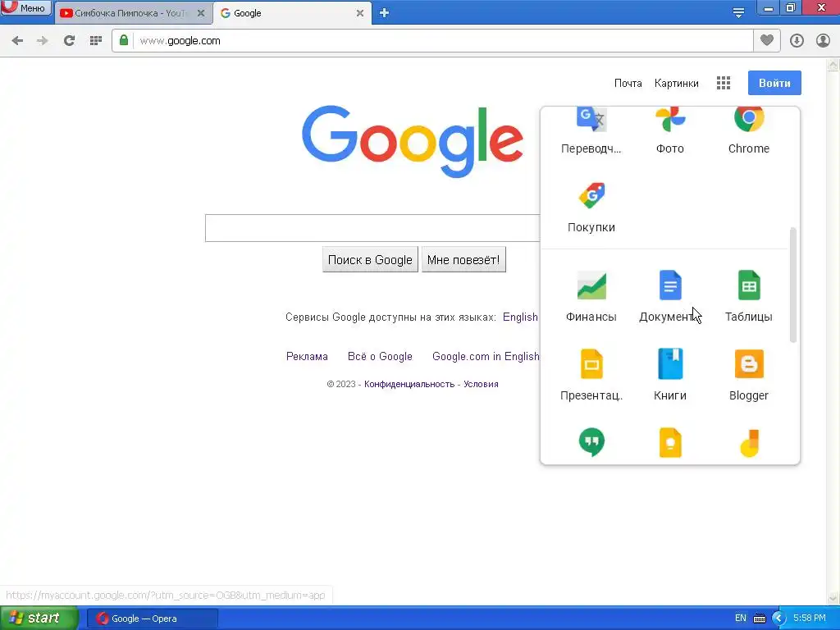Image resolution: width=840 pixels, height=630 pixels.
Task: Add page to bookmarks via heart icon
Action: coord(767,40)
